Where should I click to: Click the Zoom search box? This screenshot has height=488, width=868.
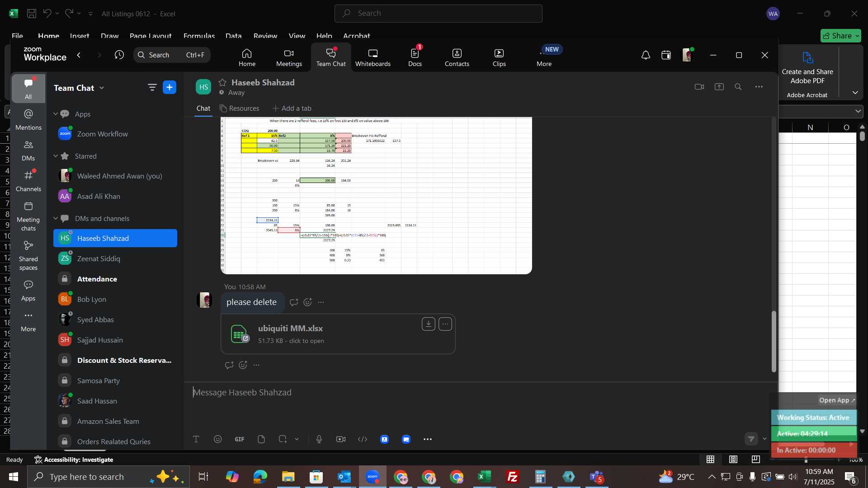point(172,55)
